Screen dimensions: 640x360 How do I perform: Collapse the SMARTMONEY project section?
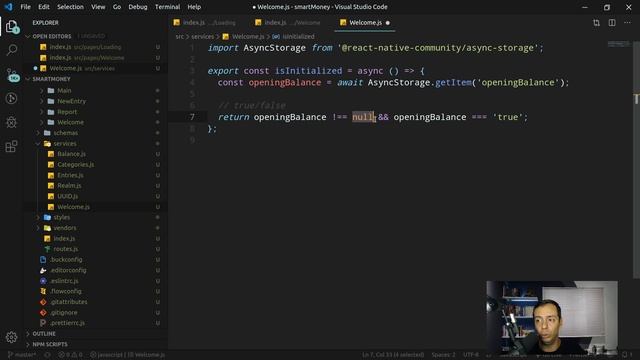pos(51,79)
